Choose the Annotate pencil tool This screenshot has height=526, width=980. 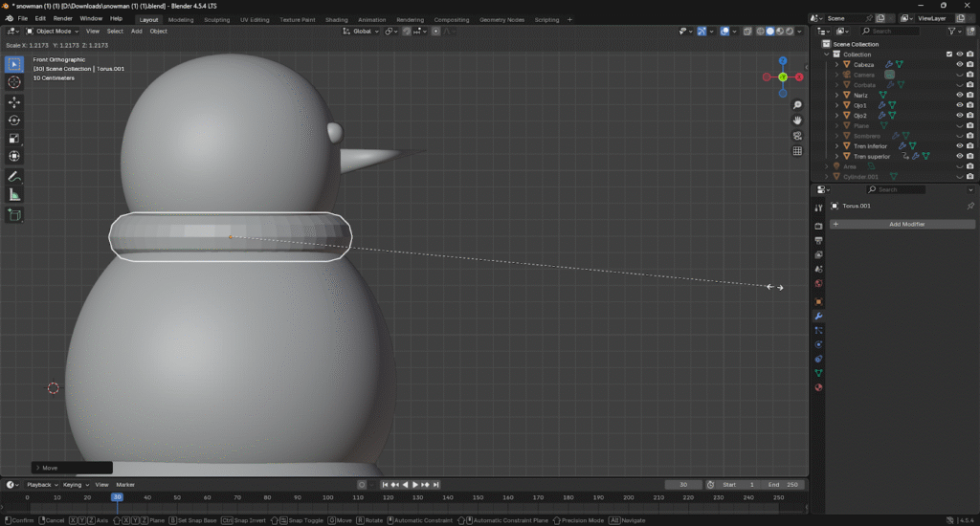tap(14, 178)
